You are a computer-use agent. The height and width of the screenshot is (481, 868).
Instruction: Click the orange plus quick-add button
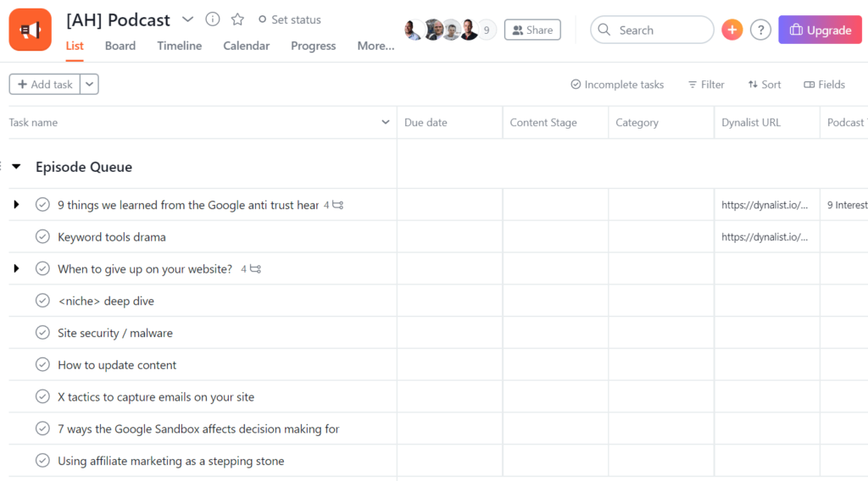coord(732,30)
